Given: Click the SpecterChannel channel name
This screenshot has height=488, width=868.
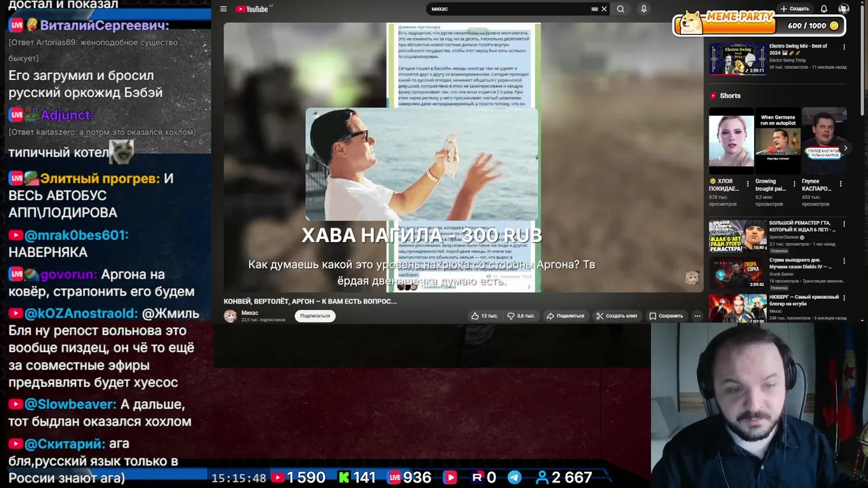Looking at the screenshot, I should (x=784, y=237).
